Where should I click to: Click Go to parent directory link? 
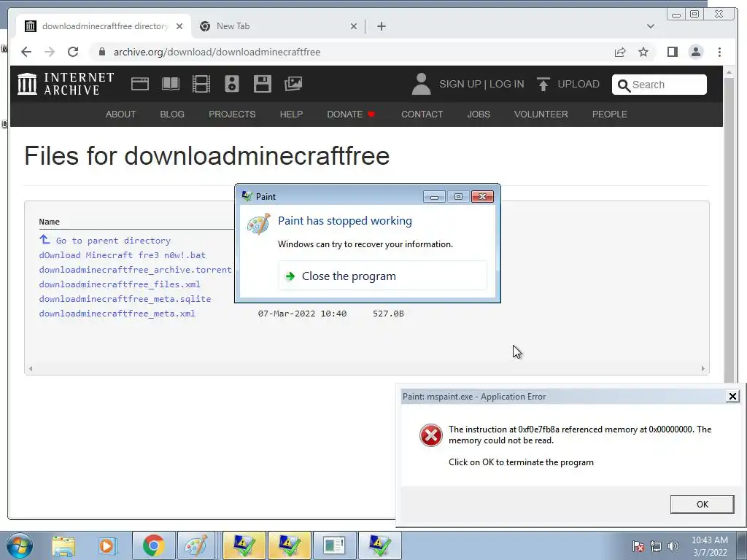113,241
